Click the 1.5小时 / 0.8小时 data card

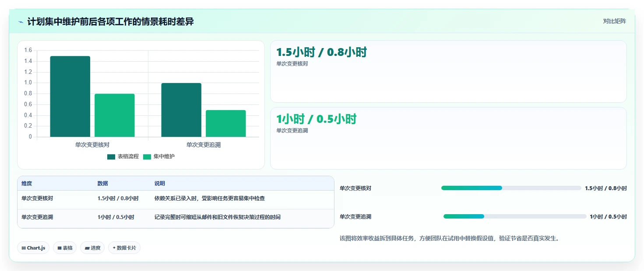point(448,72)
